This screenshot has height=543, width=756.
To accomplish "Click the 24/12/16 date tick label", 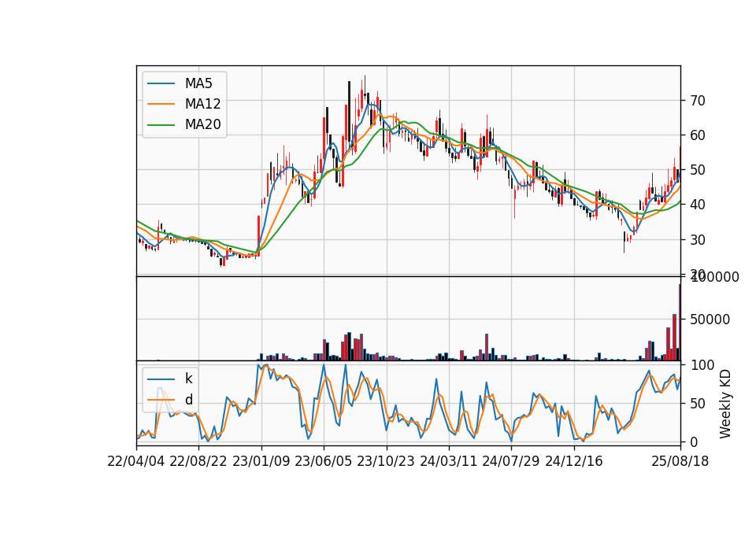I will click(574, 461).
